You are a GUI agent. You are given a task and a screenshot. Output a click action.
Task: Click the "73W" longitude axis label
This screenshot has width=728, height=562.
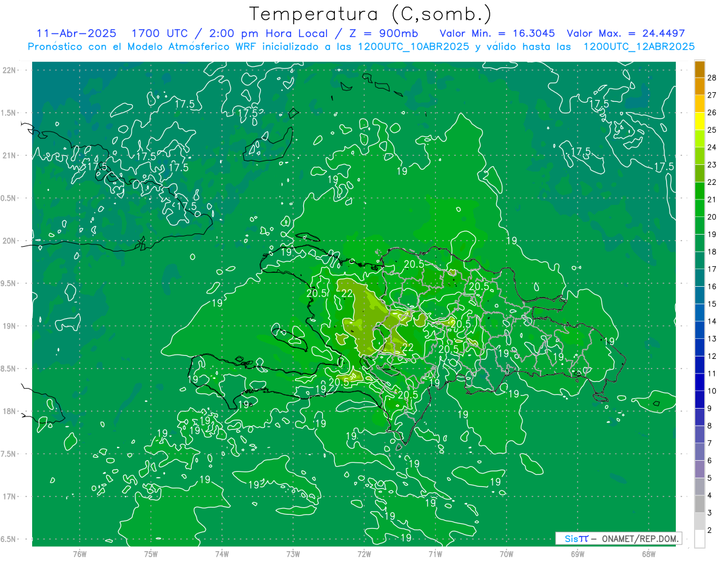pos(293,554)
